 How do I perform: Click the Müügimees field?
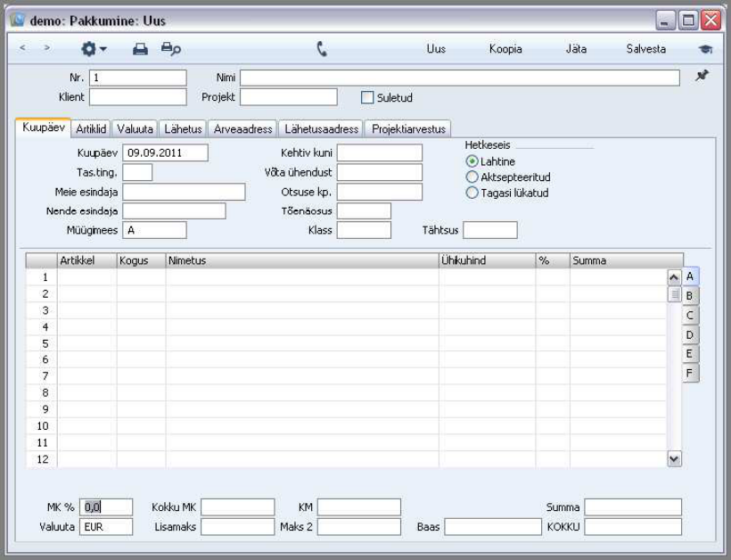(155, 230)
